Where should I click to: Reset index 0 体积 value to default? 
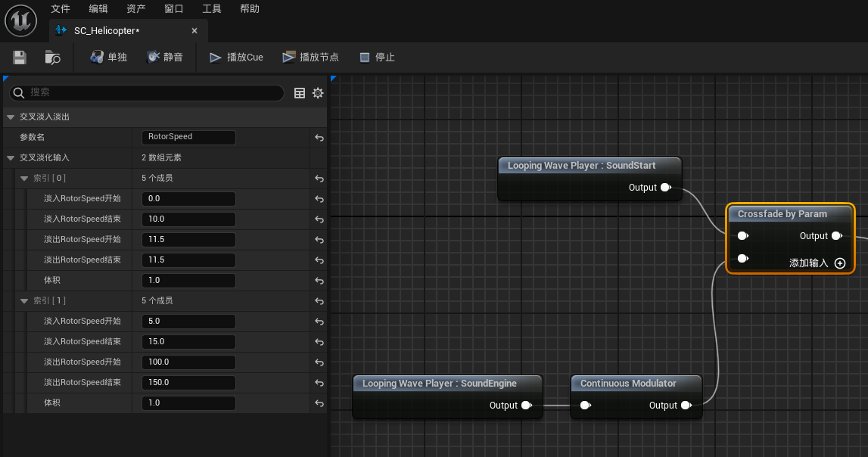319,281
